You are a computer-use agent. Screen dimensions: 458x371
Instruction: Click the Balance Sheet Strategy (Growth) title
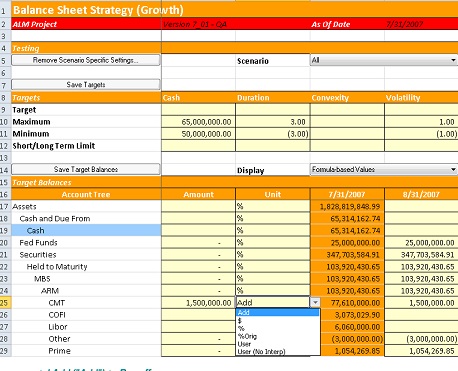click(98, 10)
